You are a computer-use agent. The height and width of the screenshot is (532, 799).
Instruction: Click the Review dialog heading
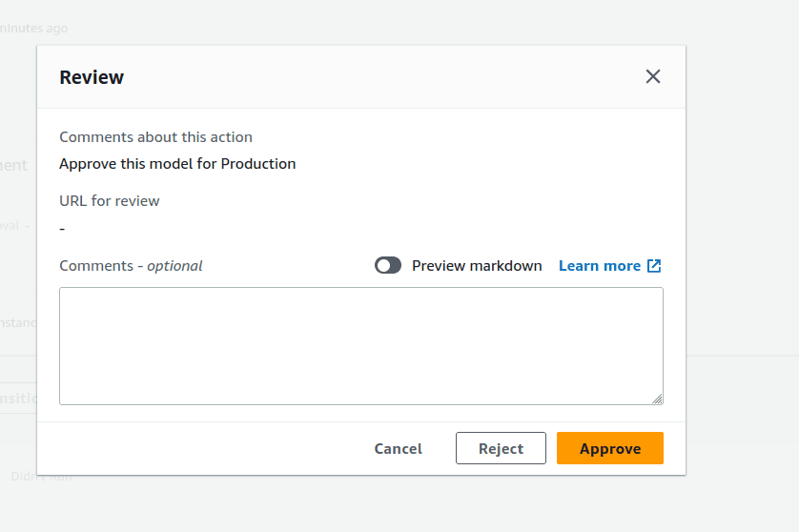coord(92,77)
